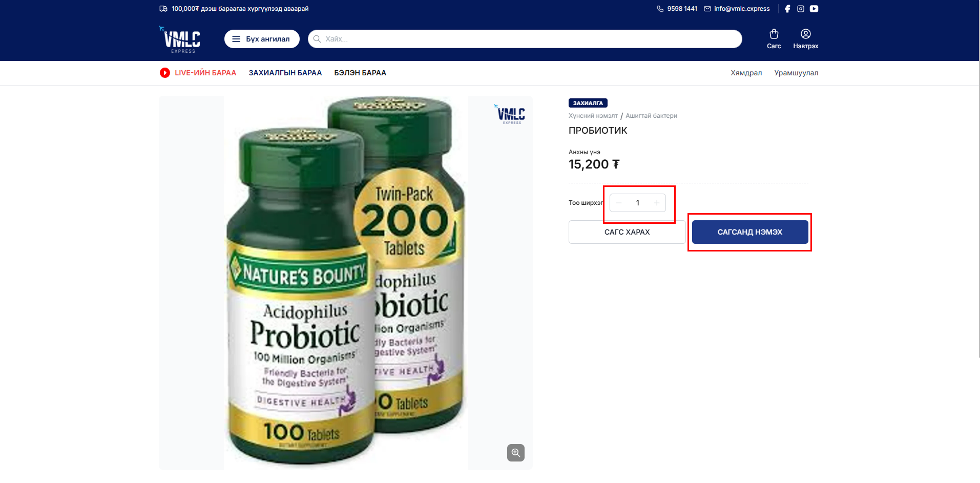This screenshot has height=483, width=980.
Task: Expand the Бүх ангилал categories menu
Action: click(262, 39)
